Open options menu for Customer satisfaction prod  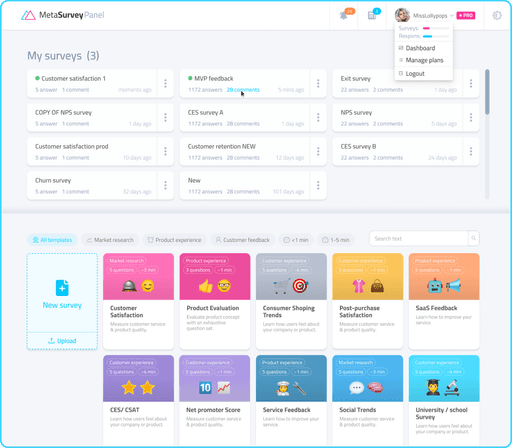click(165, 152)
